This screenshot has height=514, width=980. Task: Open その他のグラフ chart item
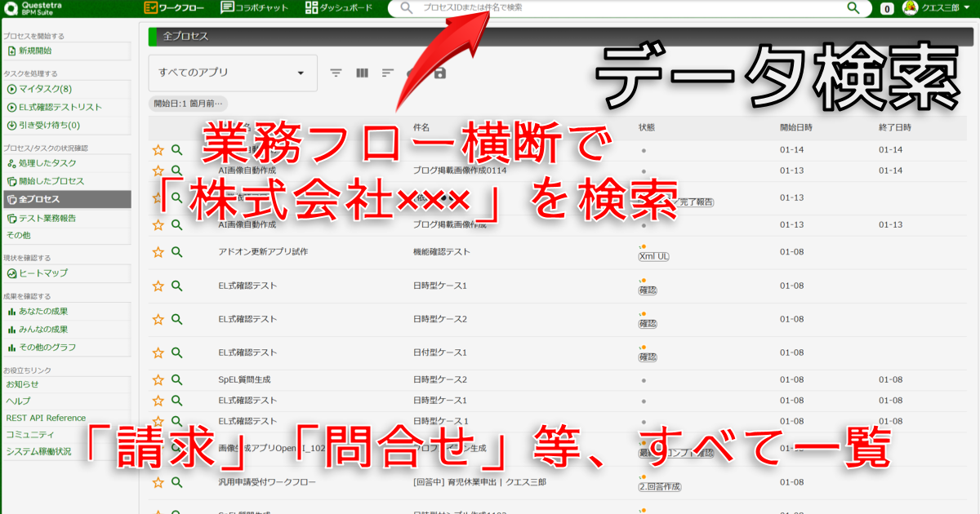coord(66,348)
